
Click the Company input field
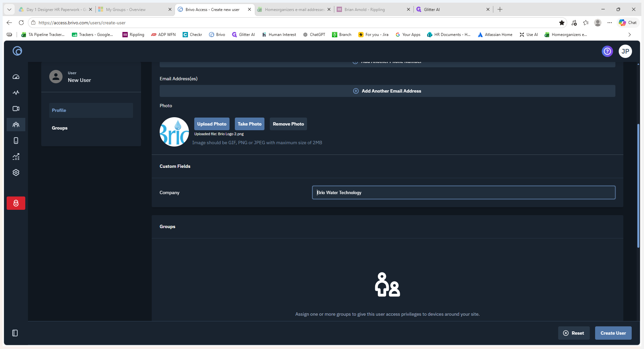(x=464, y=192)
